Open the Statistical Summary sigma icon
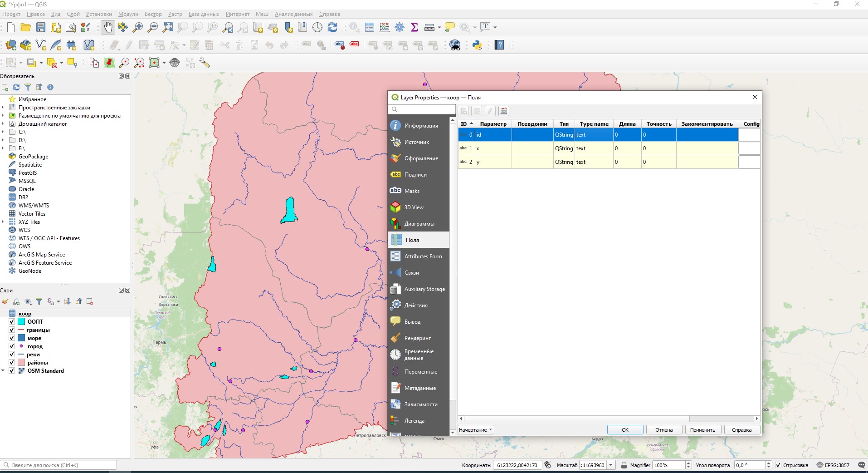 414,27
